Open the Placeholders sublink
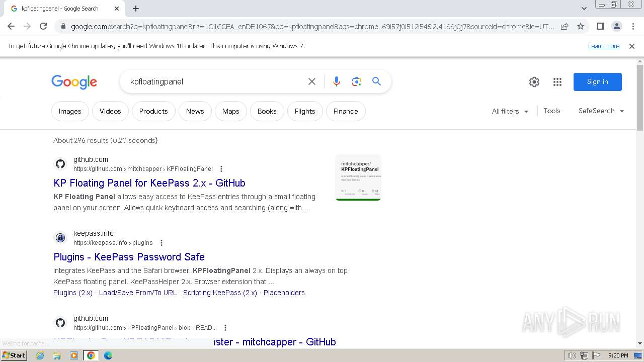 coord(284,293)
